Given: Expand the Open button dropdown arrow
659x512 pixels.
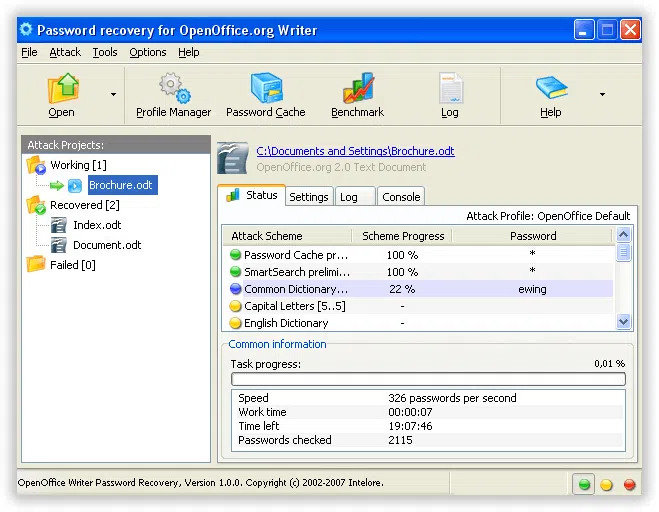Looking at the screenshot, I should coord(113,95).
